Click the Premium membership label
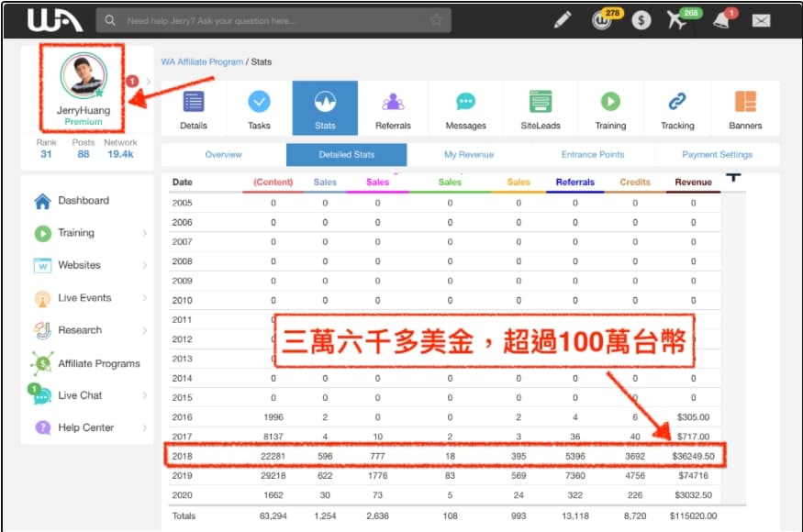The width and height of the screenshot is (803, 532). point(84,122)
